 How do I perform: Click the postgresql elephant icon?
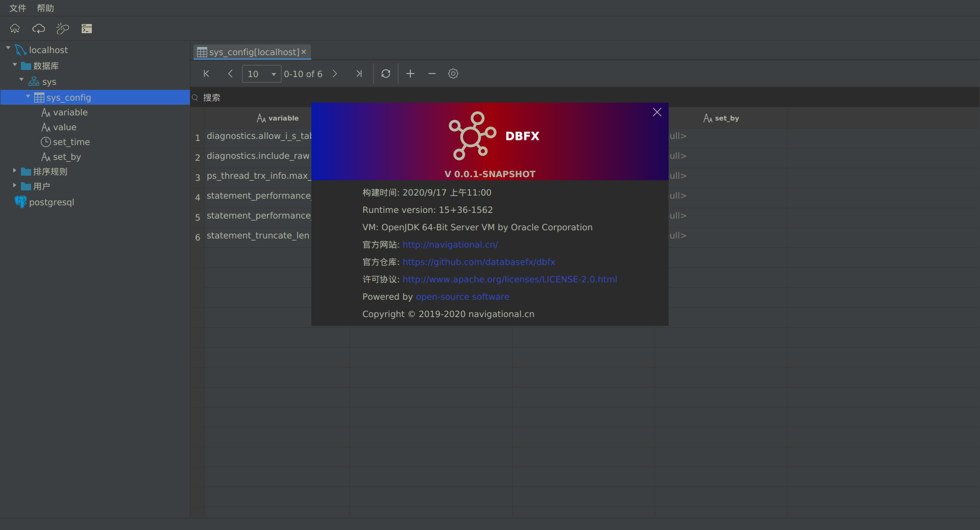[20, 202]
